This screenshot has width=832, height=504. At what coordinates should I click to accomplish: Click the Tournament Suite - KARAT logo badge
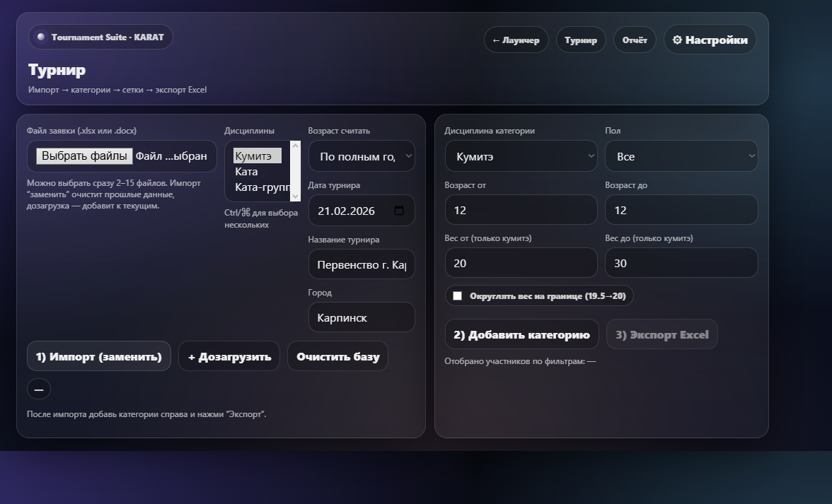pyautogui.click(x=100, y=37)
